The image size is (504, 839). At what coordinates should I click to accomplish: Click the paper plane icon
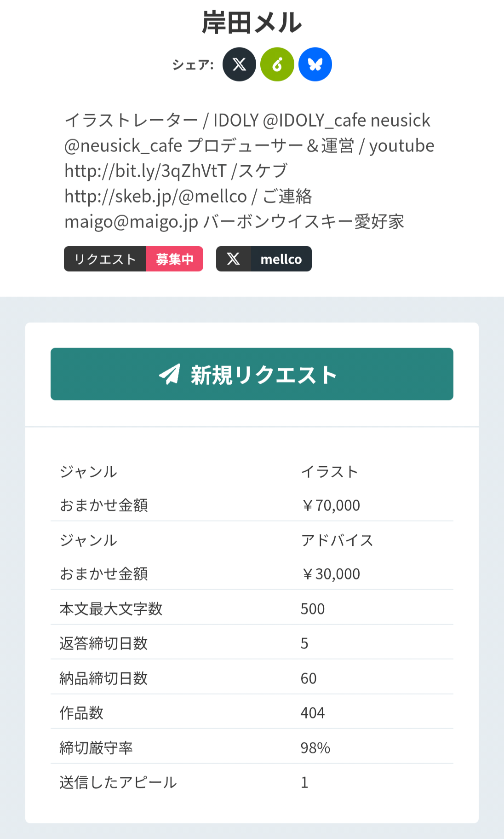[x=170, y=374]
